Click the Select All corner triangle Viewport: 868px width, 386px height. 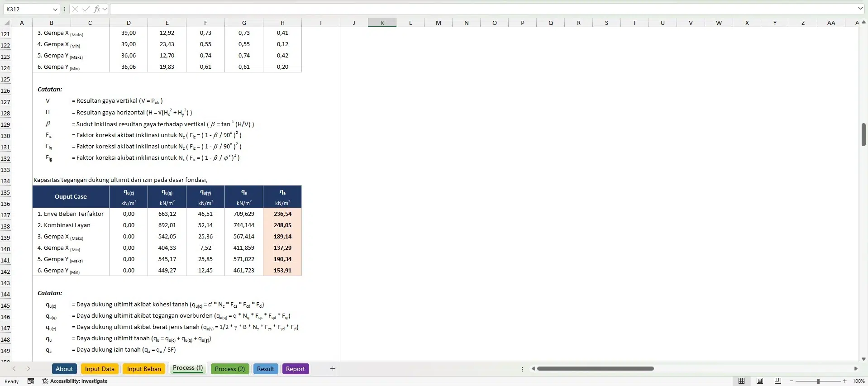tap(6, 23)
